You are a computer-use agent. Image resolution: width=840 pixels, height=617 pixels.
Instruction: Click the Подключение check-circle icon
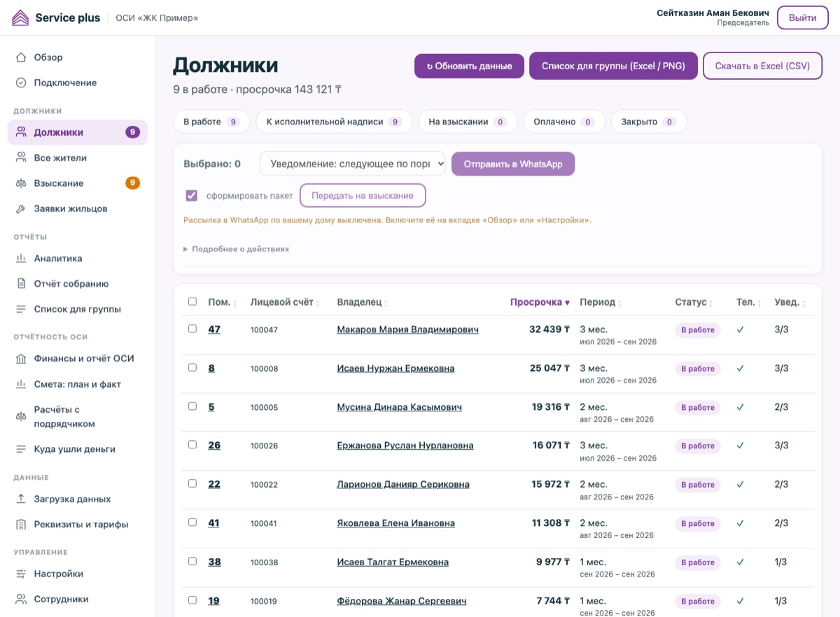coord(21,83)
